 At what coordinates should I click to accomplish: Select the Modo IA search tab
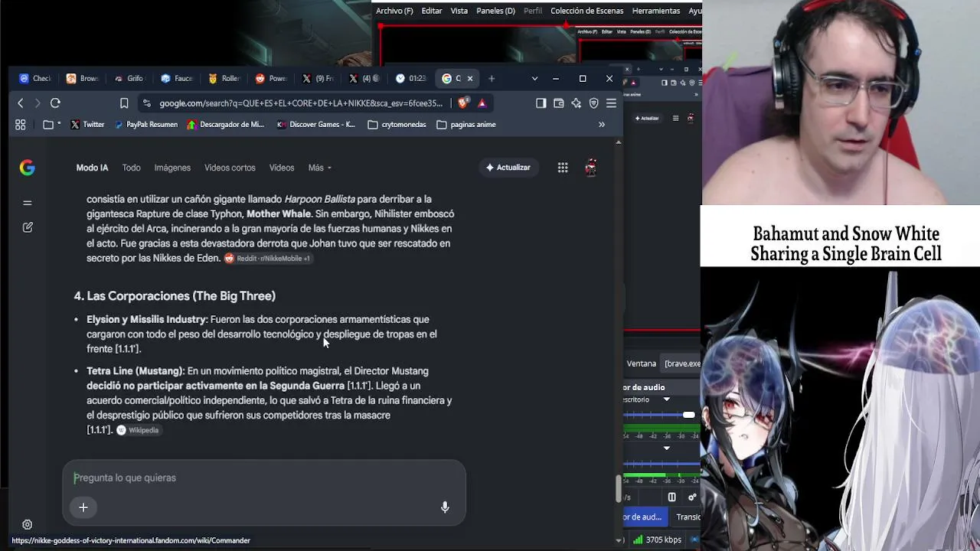[x=92, y=168]
